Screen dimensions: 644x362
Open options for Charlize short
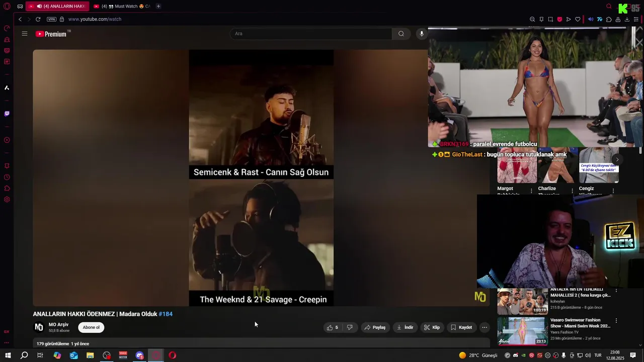[x=572, y=191]
